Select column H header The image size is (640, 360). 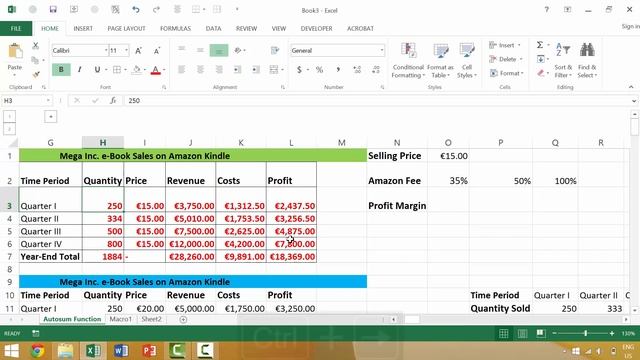pos(103,142)
